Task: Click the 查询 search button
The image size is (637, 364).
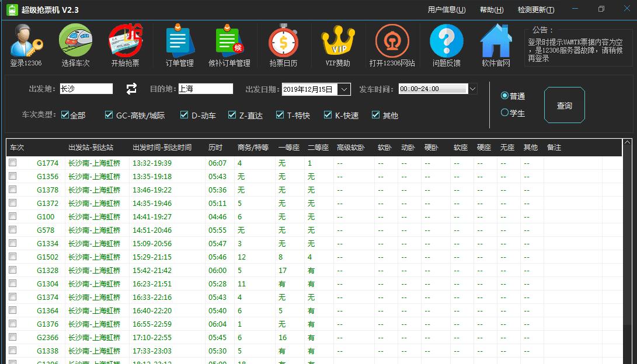Action: [564, 105]
